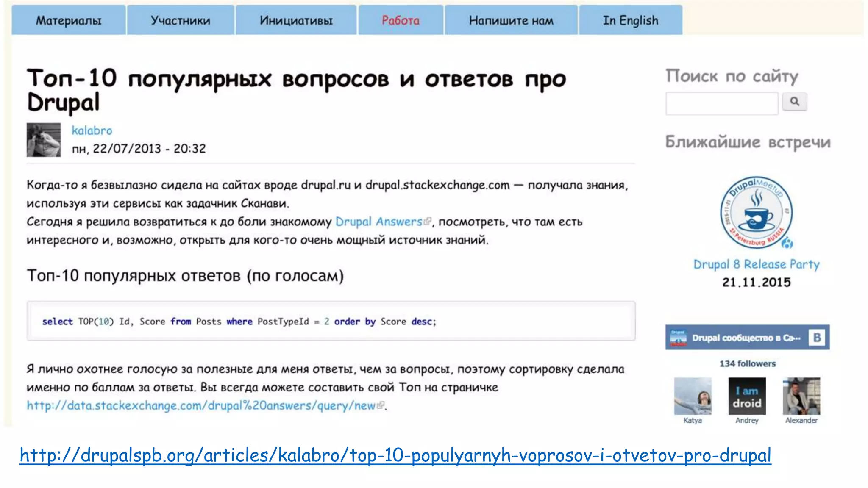Open Katya follower name link
Screen dimensions: 868x488
[693, 420]
